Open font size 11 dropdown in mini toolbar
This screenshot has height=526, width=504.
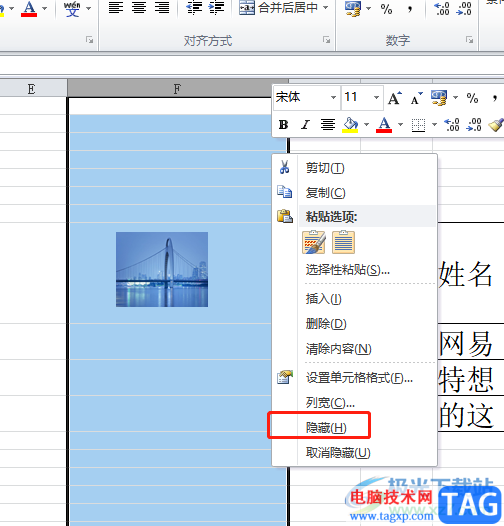(x=376, y=98)
